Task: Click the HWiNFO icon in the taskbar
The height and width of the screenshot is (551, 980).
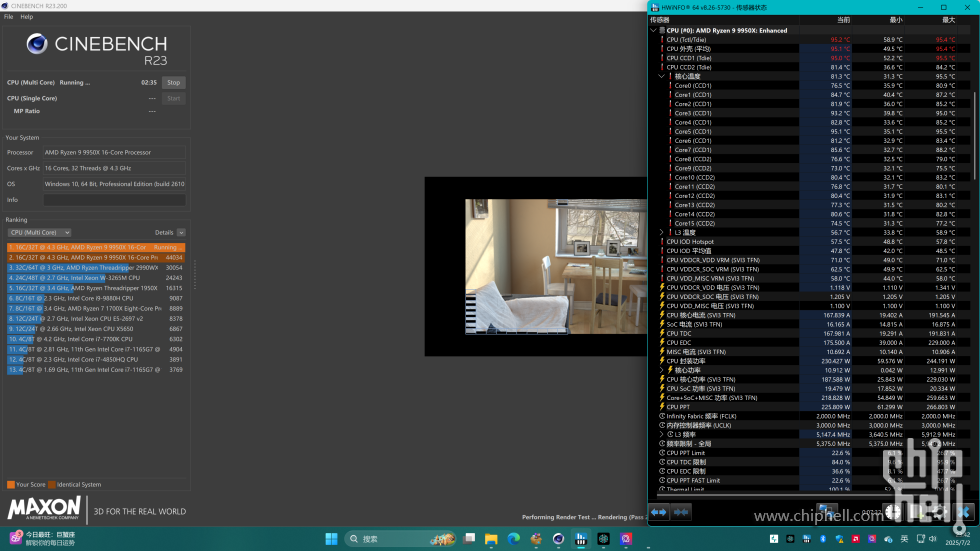Action: (581, 539)
